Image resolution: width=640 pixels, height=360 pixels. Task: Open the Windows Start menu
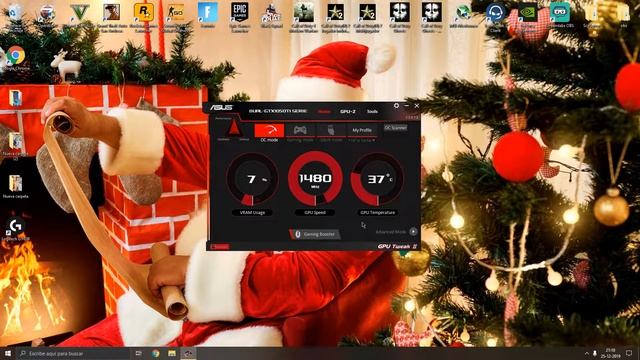click(8, 353)
